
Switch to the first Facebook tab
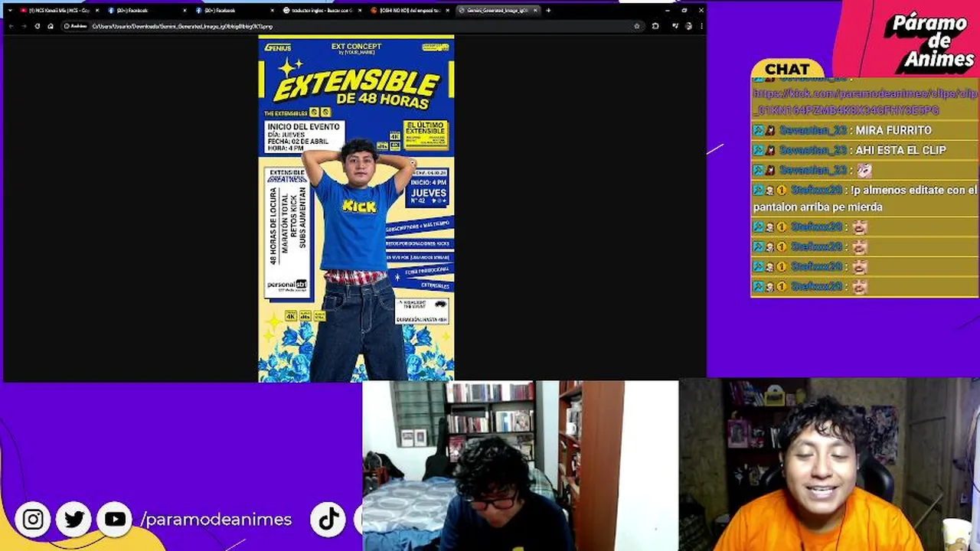pyautogui.click(x=147, y=11)
